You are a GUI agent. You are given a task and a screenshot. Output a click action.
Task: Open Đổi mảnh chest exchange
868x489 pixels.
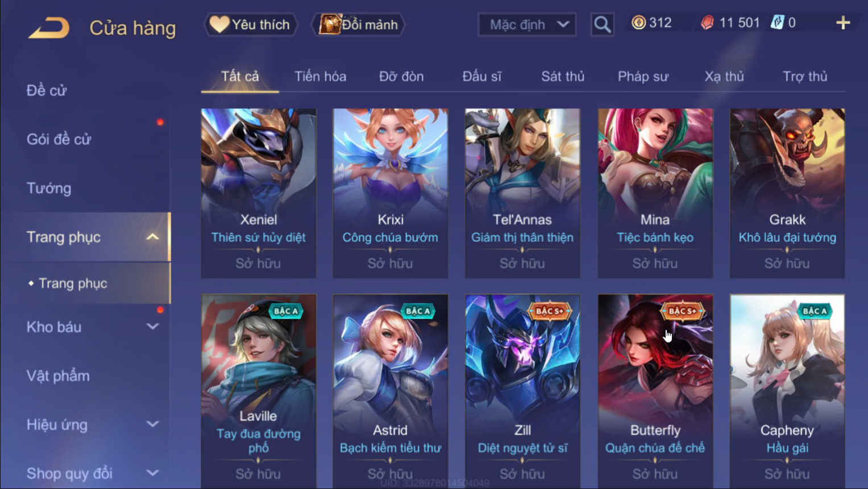pos(358,24)
